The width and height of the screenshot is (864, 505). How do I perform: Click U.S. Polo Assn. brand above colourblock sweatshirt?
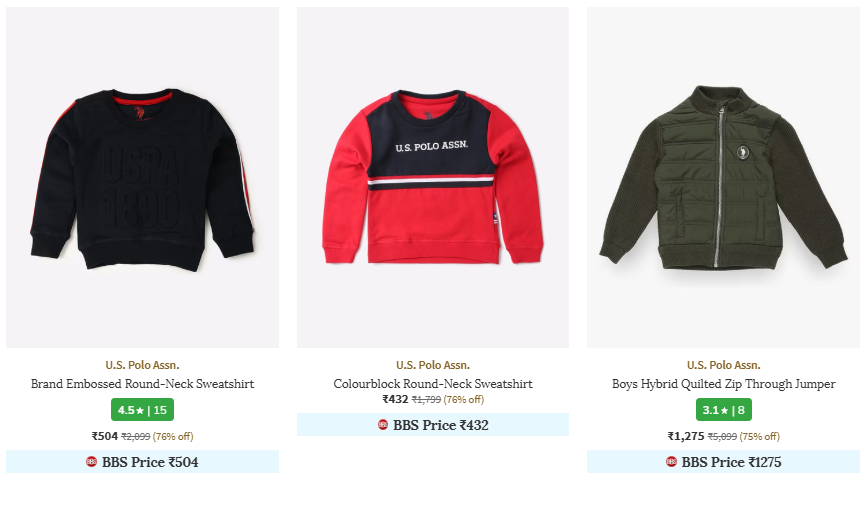tap(433, 365)
